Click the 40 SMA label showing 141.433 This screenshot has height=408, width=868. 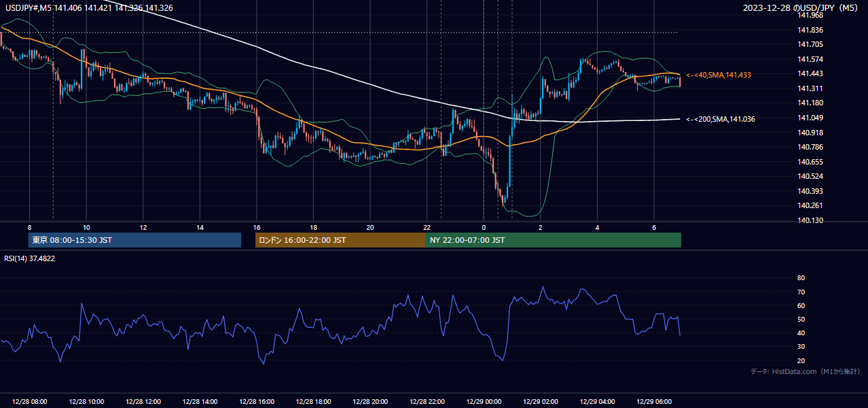719,75
